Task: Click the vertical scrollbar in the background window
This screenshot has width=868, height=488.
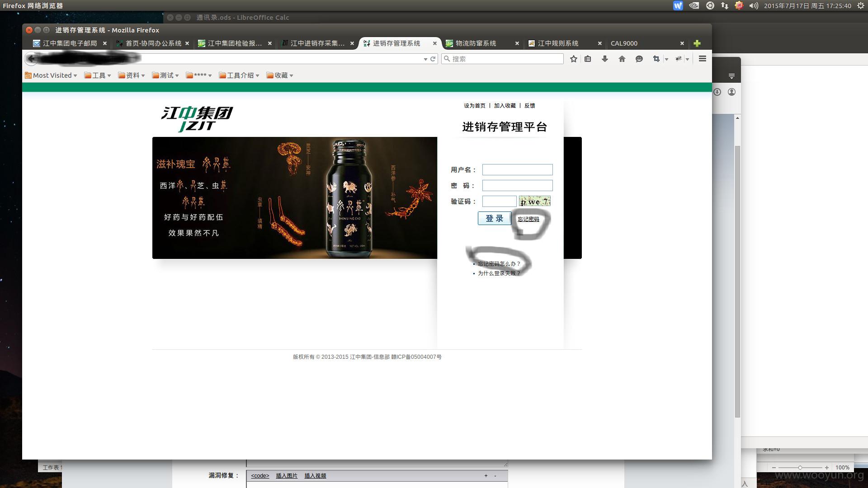Action: (x=737, y=282)
